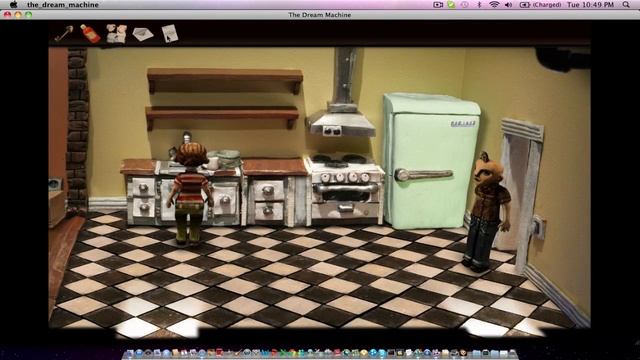This screenshot has width=640, height=360.
Task: Click the screen recording camera menu icon
Action: click(438, 4)
